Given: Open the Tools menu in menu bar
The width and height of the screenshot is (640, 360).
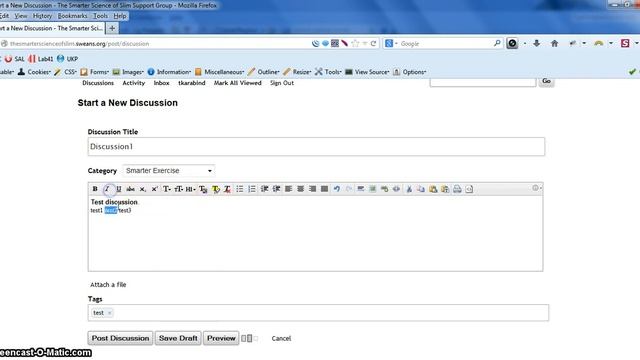Looking at the screenshot, I should (x=100, y=16).
